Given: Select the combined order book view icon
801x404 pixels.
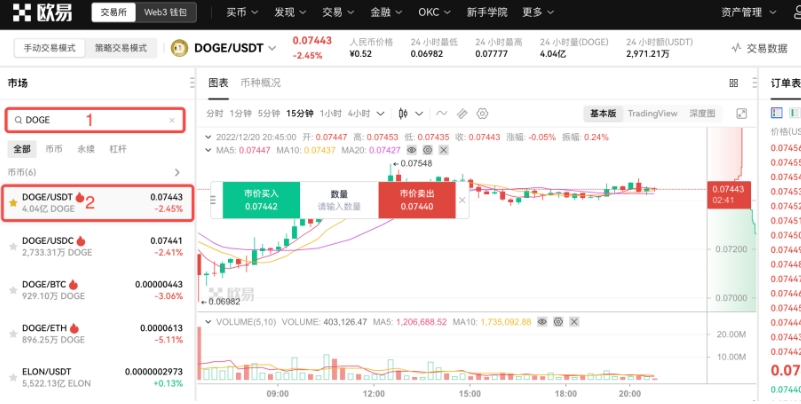Looking at the screenshot, I should click(776, 113).
